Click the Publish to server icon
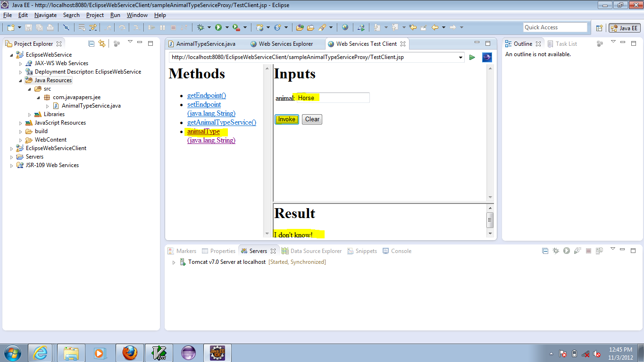Image resolution: width=644 pixels, height=362 pixels. pos(599,251)
